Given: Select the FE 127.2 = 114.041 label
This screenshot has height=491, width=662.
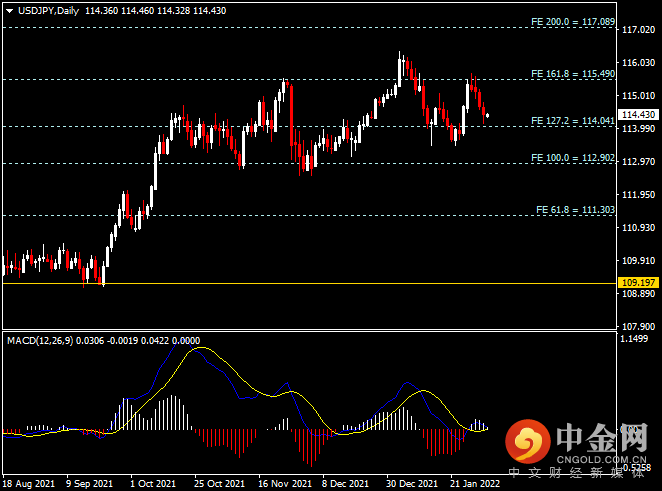Looking at the screenshot, I should pyautogui.click(x=573, y=121).
